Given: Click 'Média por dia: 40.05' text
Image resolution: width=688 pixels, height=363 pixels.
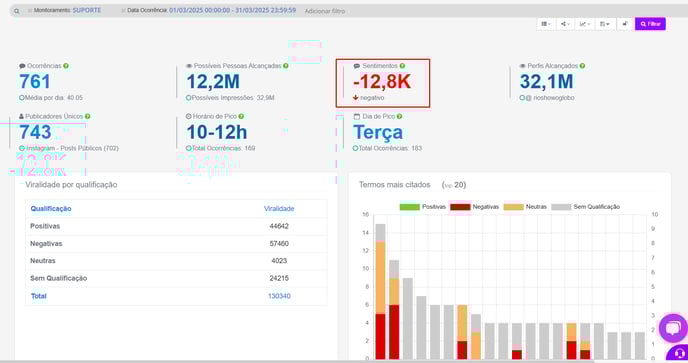Looking at the screenshot, I should tap(54, 98).
